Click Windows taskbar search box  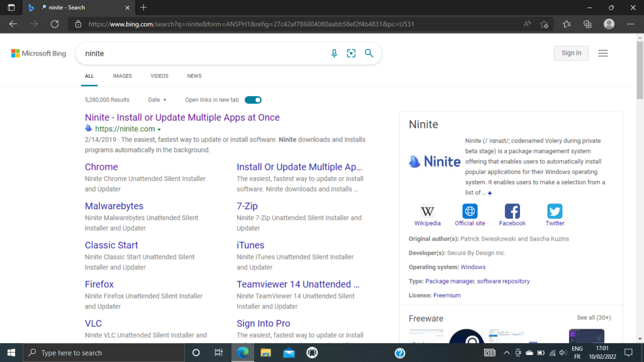(x=104, y=353)
